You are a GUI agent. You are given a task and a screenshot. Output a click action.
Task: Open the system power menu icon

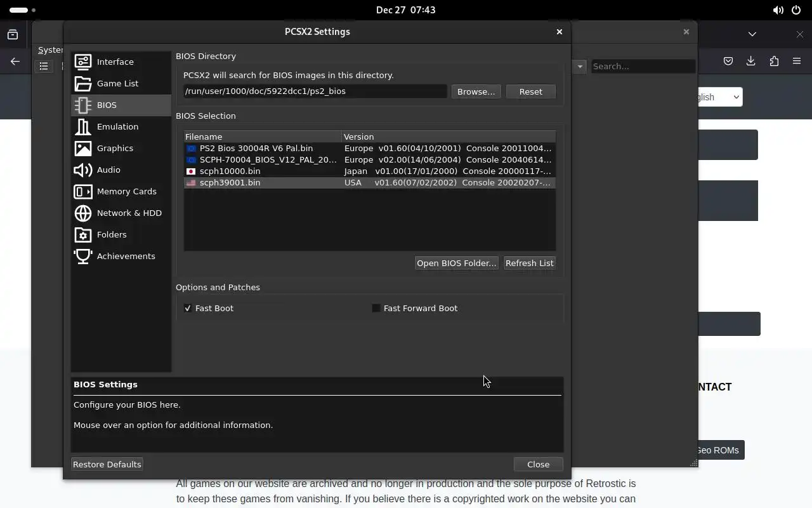click(796, 10)
